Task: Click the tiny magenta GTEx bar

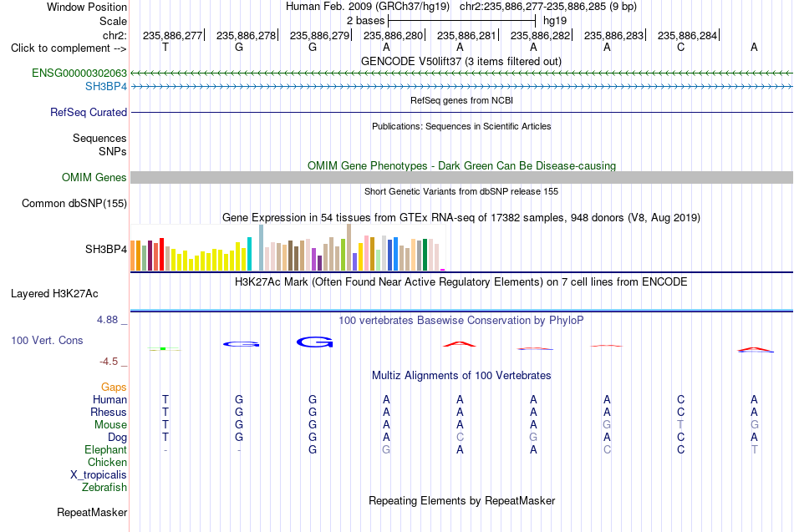Action: point(443,270)
